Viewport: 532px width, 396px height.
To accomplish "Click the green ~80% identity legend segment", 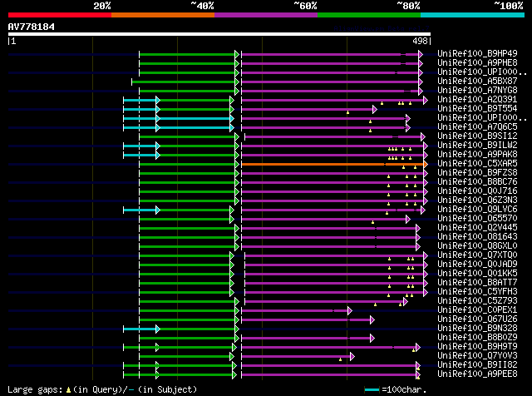I will [369, 15].
